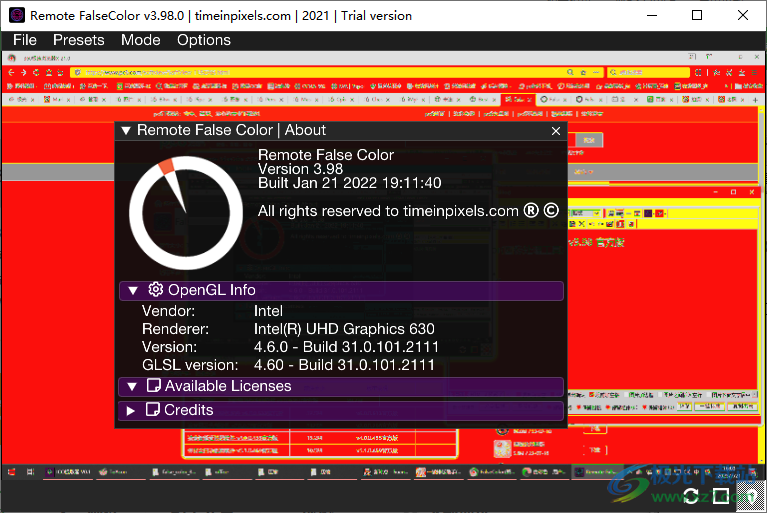Open the Options menu
Image resolution: width=767 pixels, height=513 pixels.
[x=203, y=40]
